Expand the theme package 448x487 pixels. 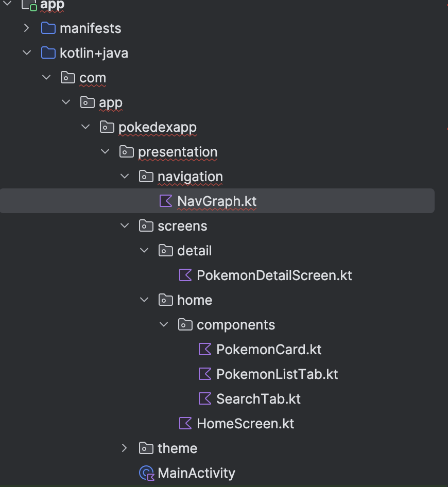point(125,448)
